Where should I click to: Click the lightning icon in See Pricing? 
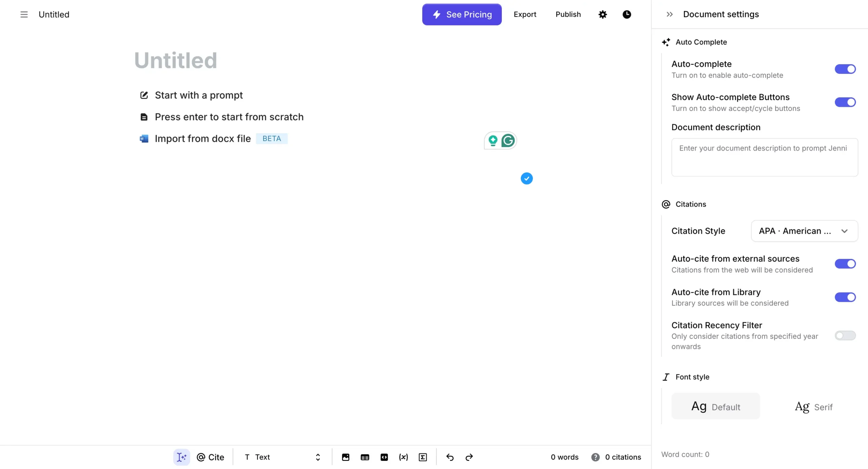437,14
